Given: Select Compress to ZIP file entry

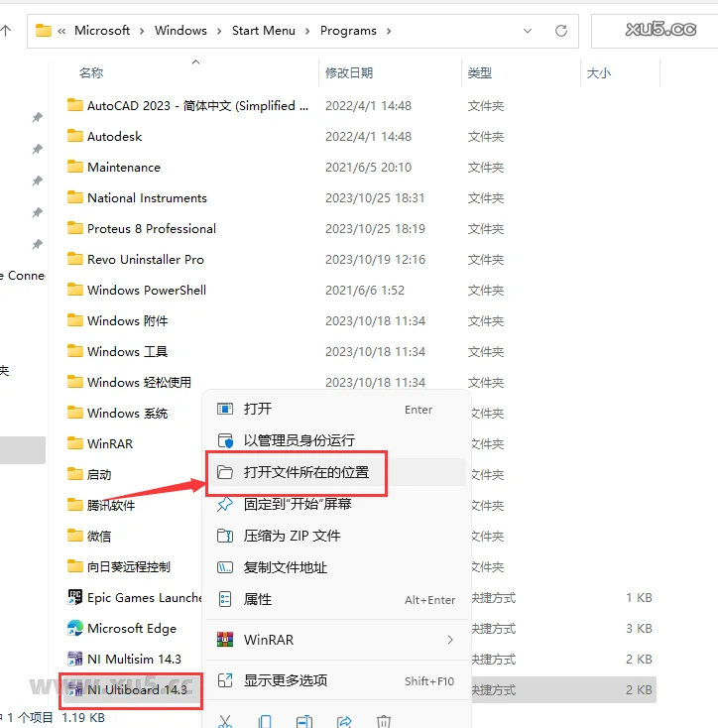Looking at the screenshot, I should click(336, 536).
